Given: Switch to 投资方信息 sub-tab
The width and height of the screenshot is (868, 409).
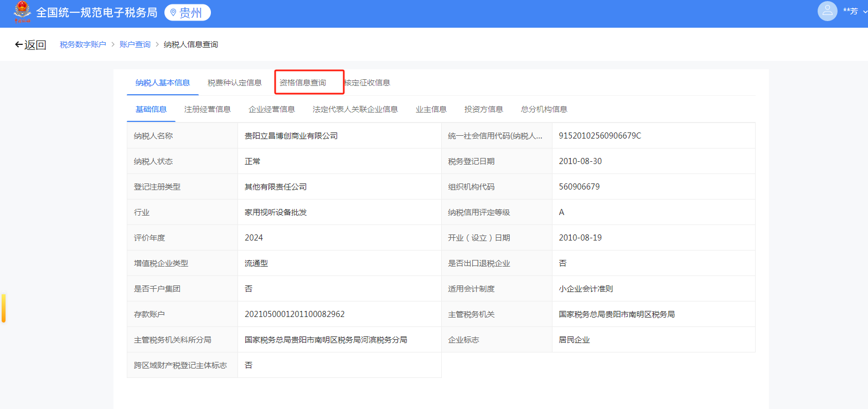Looking at the screenshot, I should tap(484, 109).
